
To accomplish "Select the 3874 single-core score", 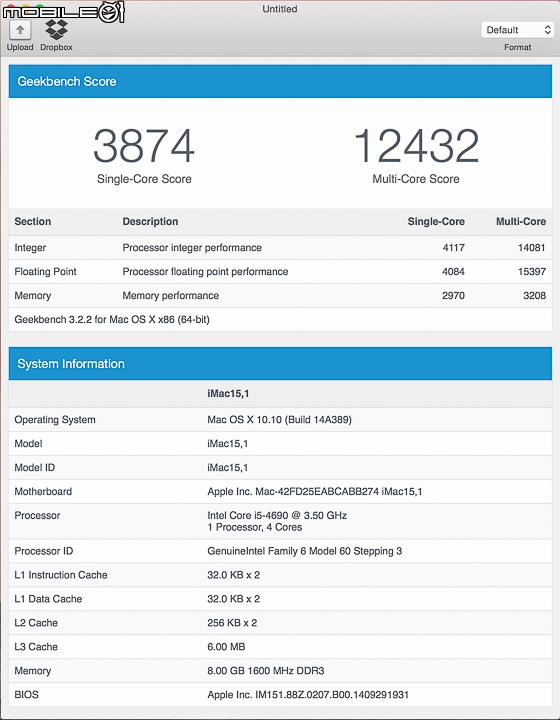I will tap(144, 146).
